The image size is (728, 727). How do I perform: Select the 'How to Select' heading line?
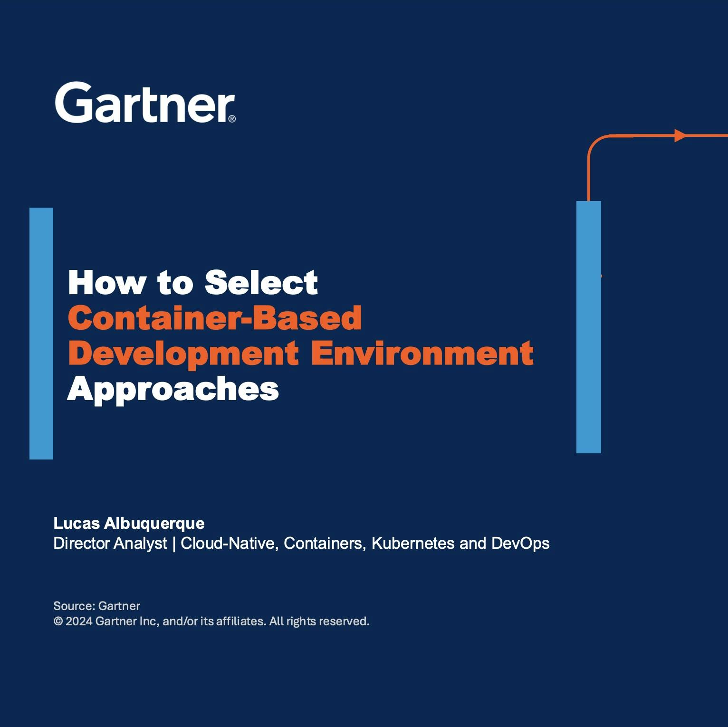pos(193,283)
